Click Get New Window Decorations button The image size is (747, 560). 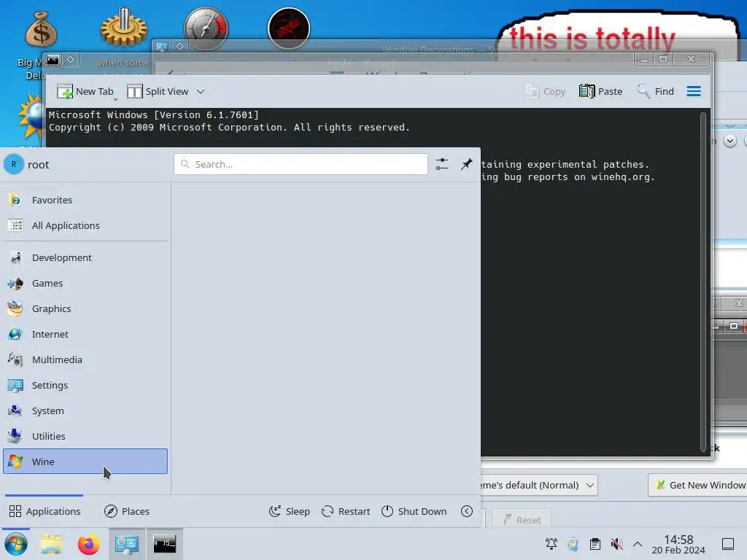pos(698,485)
